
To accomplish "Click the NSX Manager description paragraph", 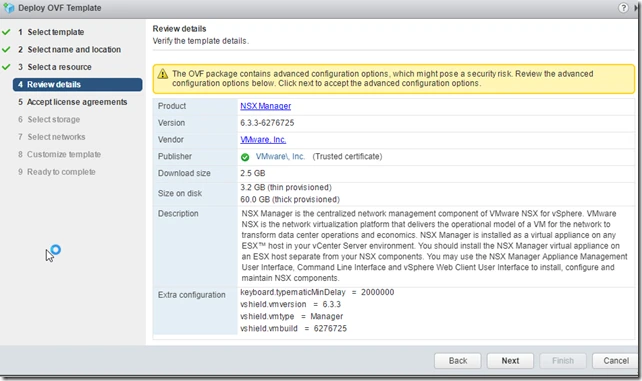I will pos(434,246).
